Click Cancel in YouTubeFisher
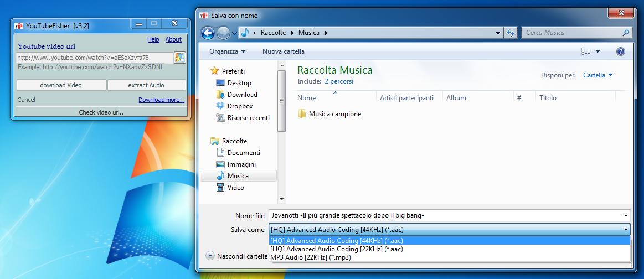Viewport: 644px width, 279px height. tap(26, 100)
